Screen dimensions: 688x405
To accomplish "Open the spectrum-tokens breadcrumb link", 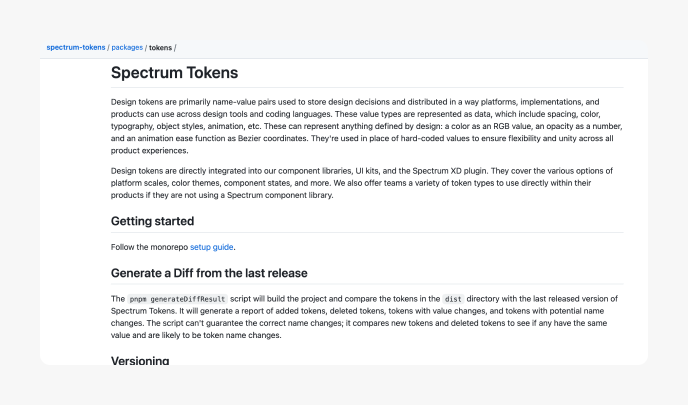I will (x=76, y=47).
